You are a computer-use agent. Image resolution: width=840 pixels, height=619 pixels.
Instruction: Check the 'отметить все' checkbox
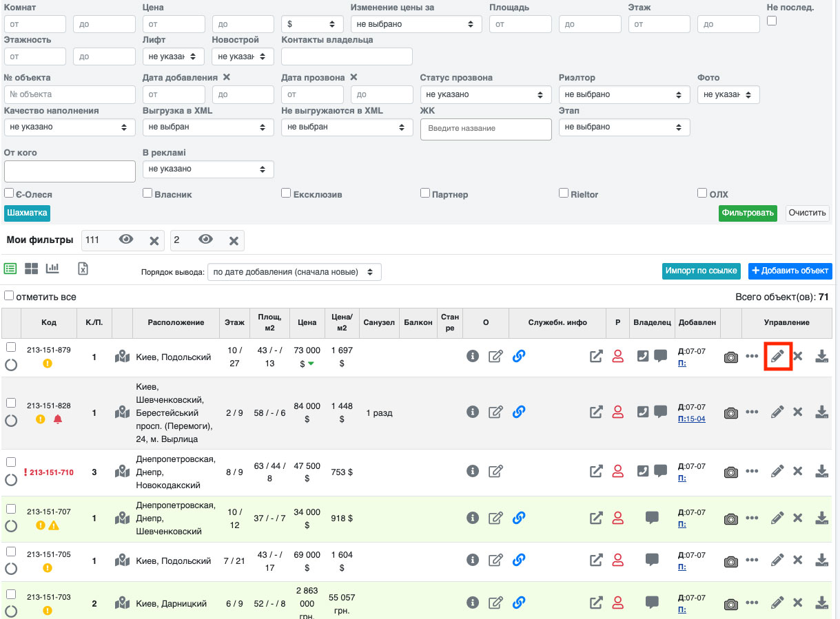[x=9, y=296]
